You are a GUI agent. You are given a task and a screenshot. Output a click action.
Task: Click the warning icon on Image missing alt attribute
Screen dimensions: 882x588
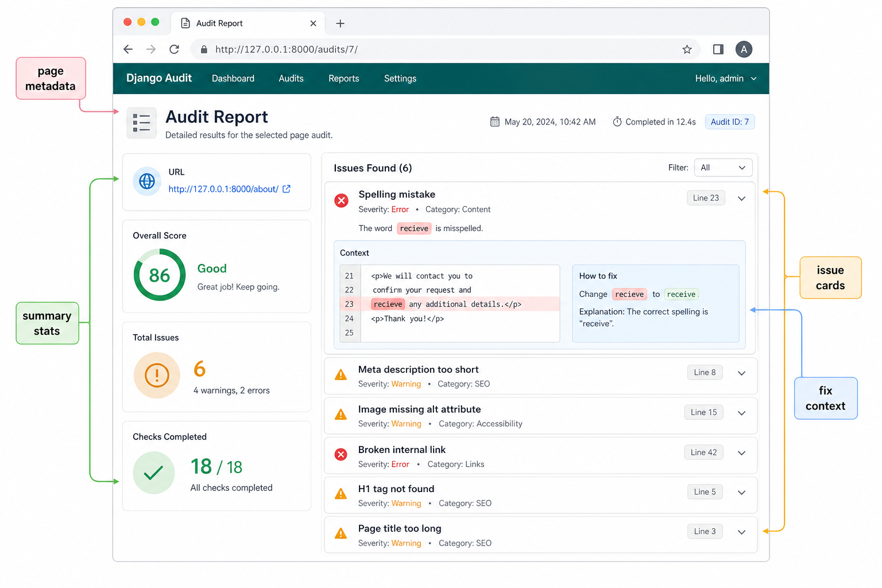tap(341, 415)
